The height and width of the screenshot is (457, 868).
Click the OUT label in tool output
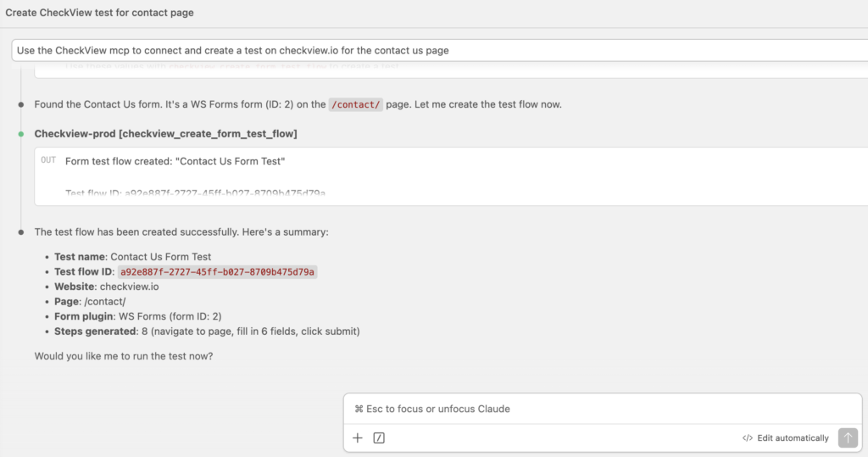point(48,160)
